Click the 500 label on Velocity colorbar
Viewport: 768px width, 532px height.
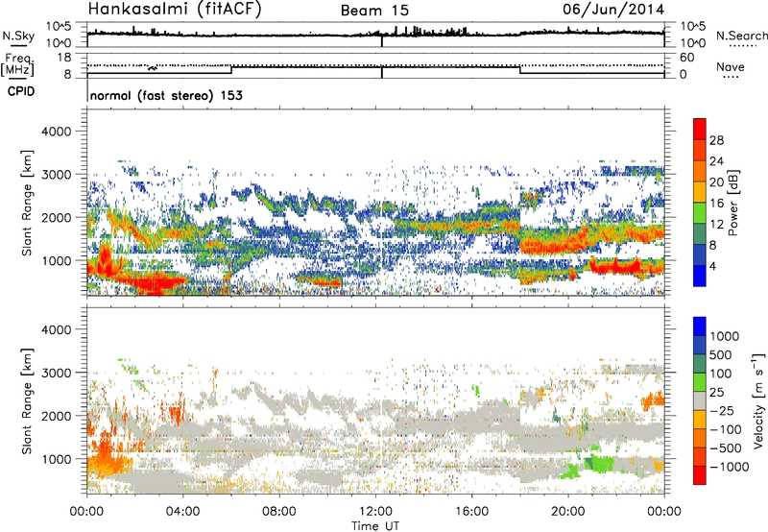click(x=721, y=355)
